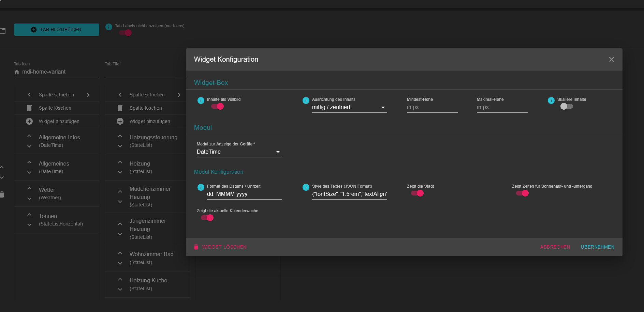This screenshot has height=312, width=644.
Task: Click the info icon beside Format des Datums
Action: [x=201, y=187]
